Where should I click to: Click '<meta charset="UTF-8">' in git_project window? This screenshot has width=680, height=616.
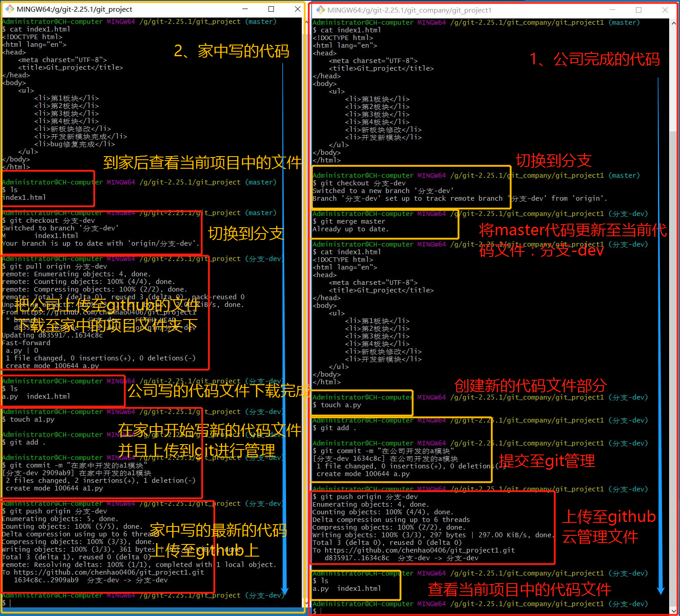pos(63,60)
